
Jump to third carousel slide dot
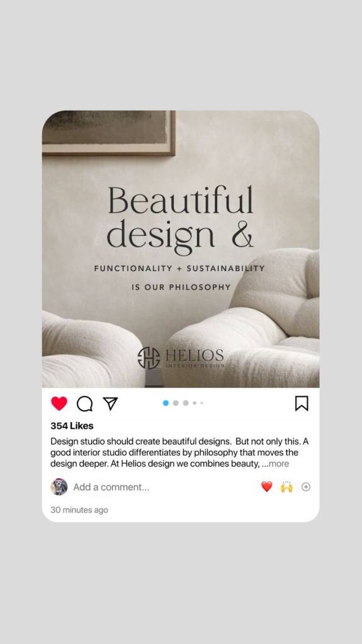coord(186,403)
